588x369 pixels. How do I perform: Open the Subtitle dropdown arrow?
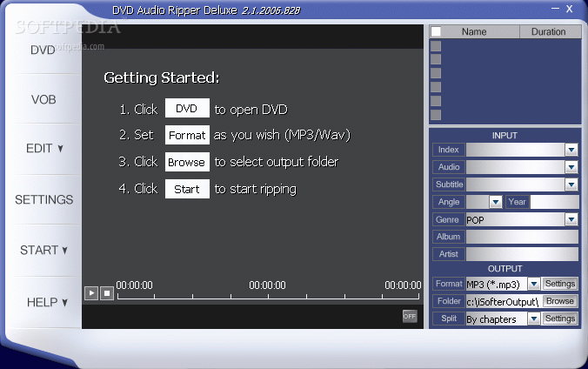tap(571, 184)
